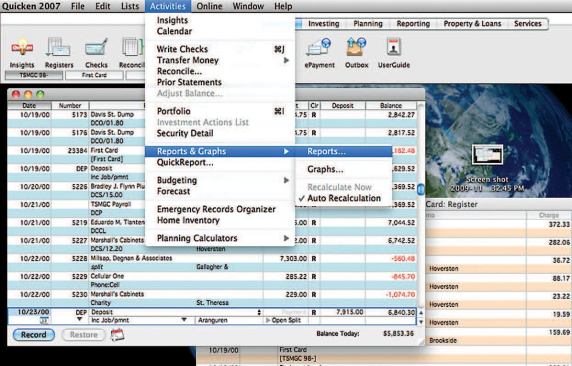572x366 pixels.
Task: Click the calendar icon beside Restore
Action: (x=117, y=334)
